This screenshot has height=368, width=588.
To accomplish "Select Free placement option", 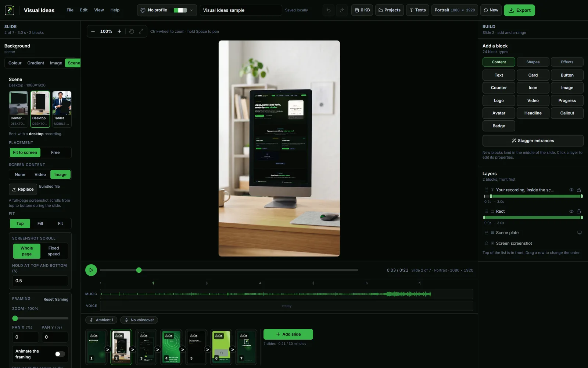I will click(55, 152).
